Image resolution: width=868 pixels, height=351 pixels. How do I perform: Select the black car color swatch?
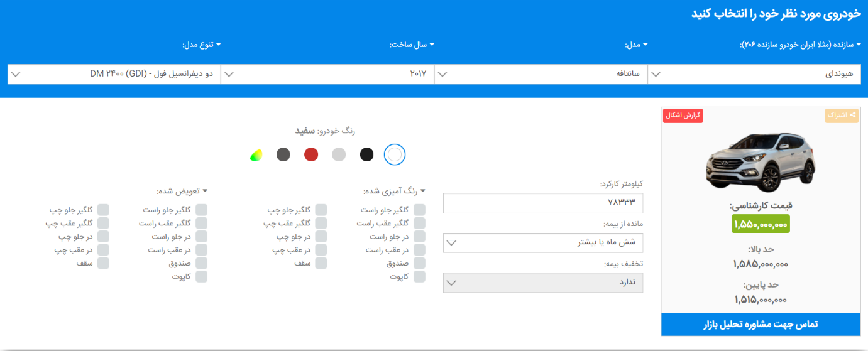[366, 154]
